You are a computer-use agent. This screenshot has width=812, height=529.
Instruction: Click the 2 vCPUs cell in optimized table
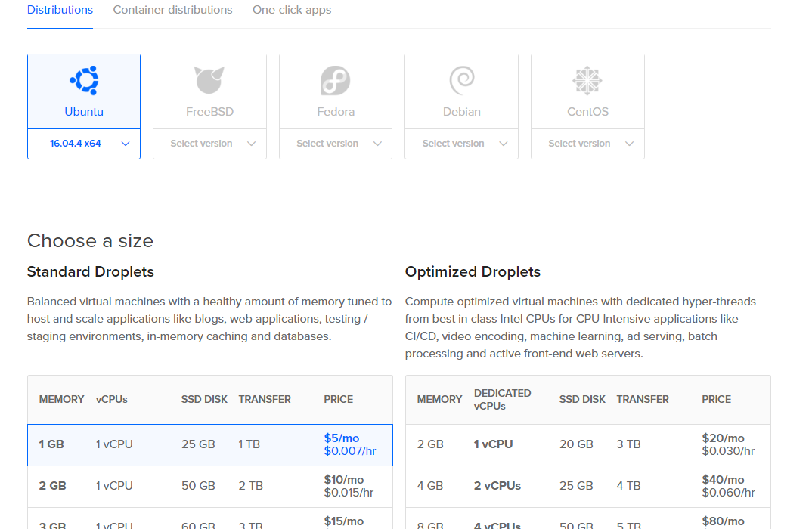pyautogui.click(x=497, y=486)
